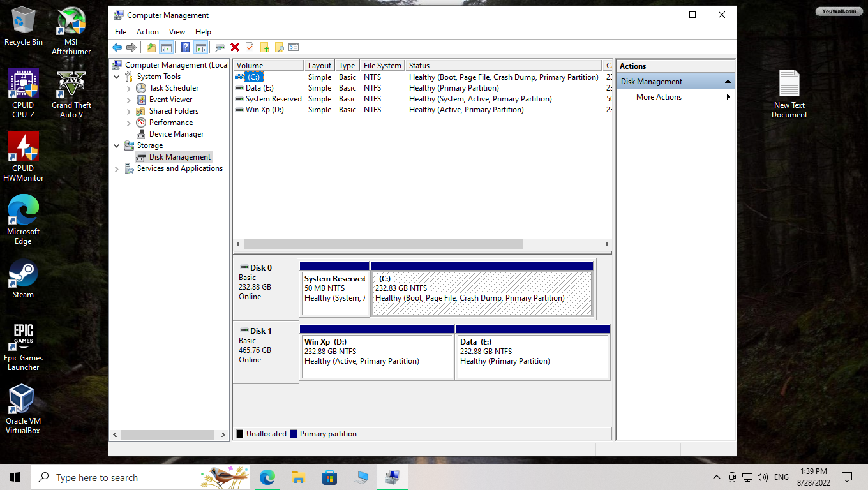868x490 pixels.
Task: Click the yellow page icon with green up arrow
Action: click(x=264, y=47)
